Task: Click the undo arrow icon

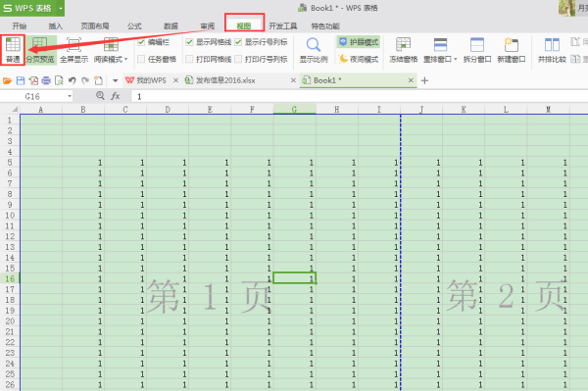Action: (x=72, y=80)
